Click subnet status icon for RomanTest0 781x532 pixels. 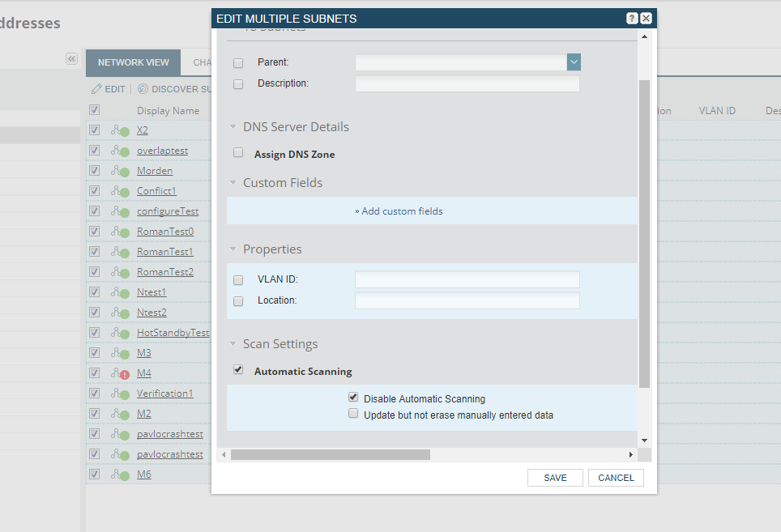(x=120, y=232)
